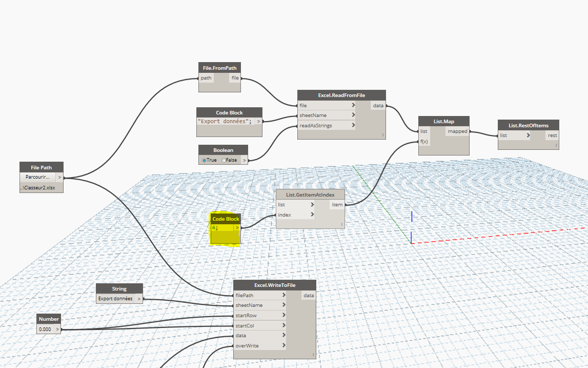Click the lacing indicator on Excel.WriteToFile node
Image resolution: width=588 pixels, height=368 pixels.
pos(313,355)
